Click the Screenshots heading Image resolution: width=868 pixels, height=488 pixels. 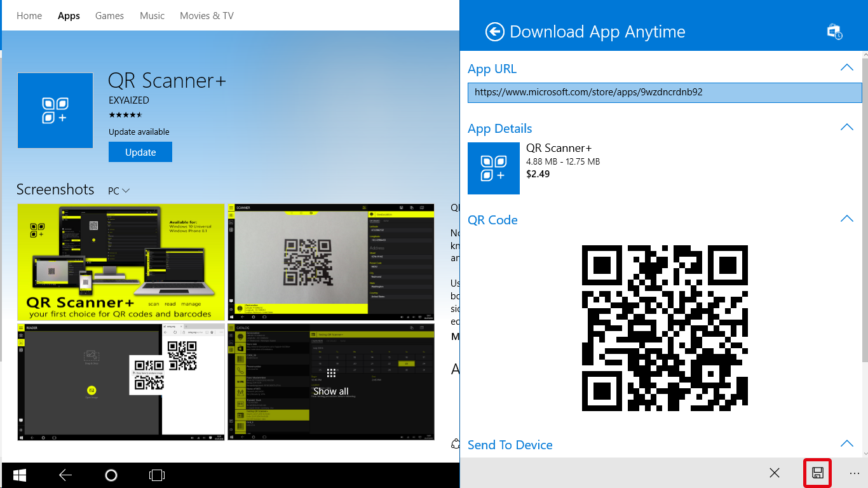pos(55,189)
